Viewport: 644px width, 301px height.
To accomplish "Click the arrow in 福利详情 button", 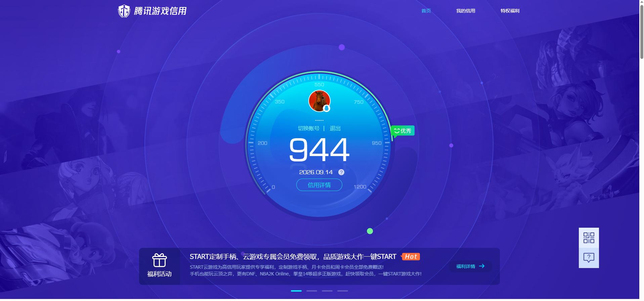I will point(482,266).
